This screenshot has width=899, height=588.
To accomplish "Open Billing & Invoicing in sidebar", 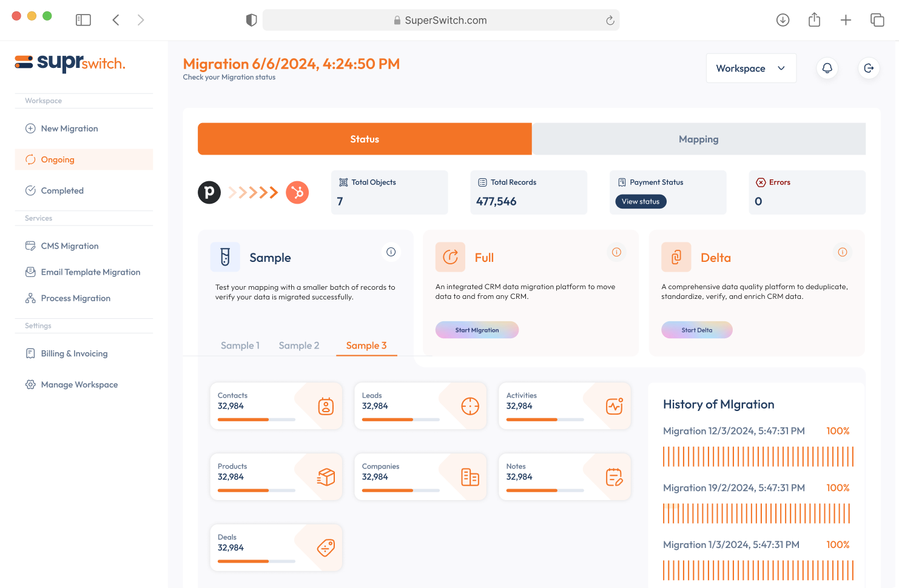I will click(x=74, y=353).
